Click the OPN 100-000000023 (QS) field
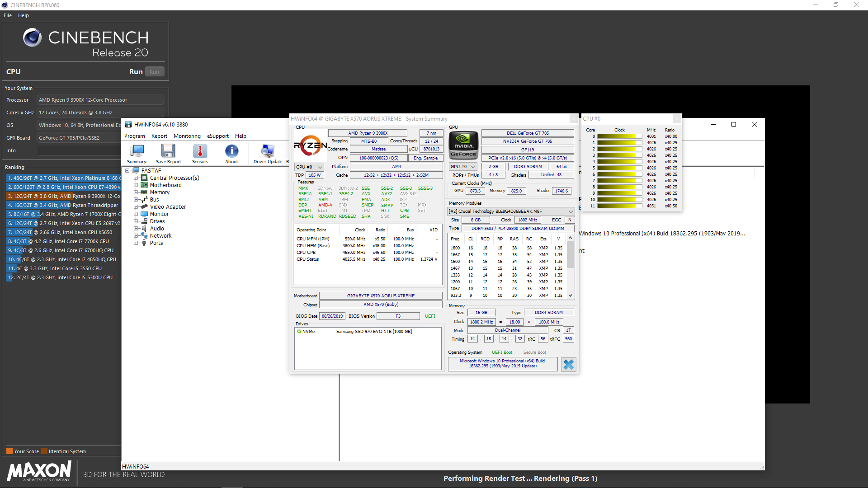Image resolution: width=868 pixels, height=488 pixels. (379, 158)
